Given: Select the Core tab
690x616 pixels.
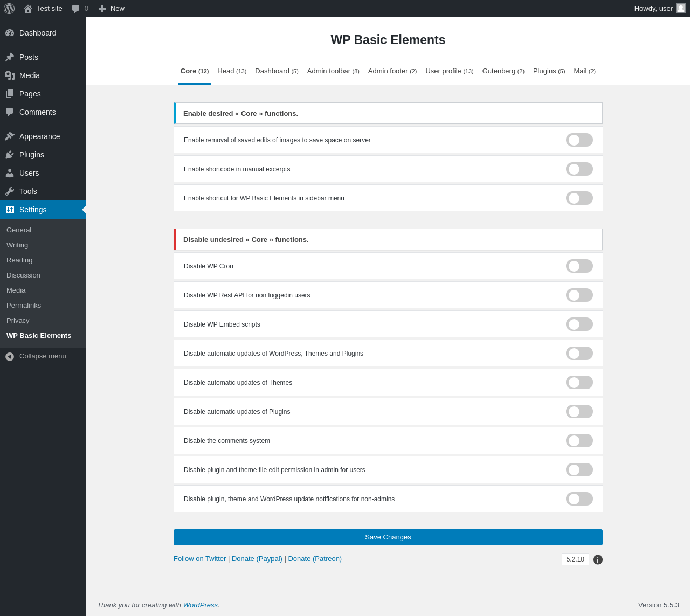Looking at the screenshot, I should click(x=195, y=71).
